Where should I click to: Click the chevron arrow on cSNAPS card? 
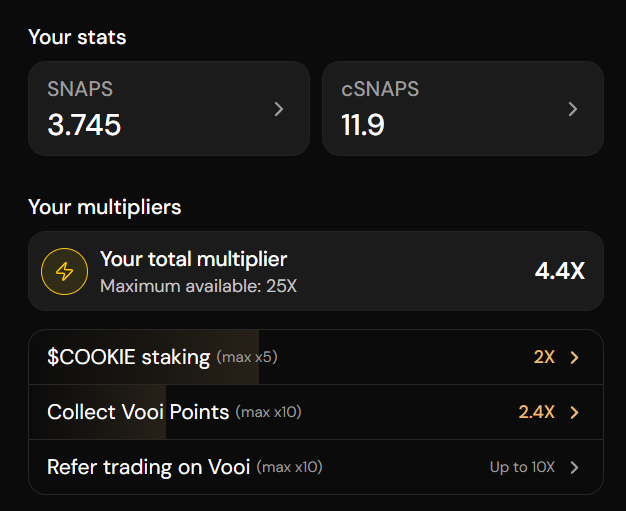[x=573, y=109]
